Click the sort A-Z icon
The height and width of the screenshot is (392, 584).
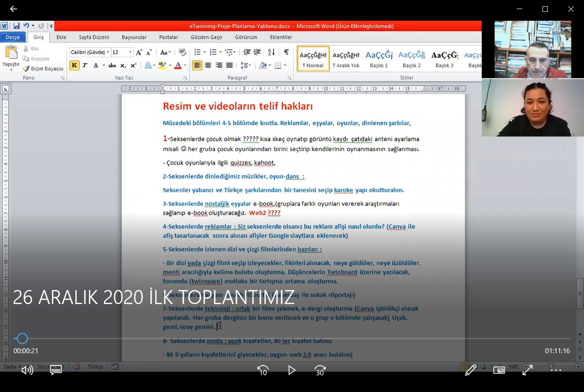point(271,52)
